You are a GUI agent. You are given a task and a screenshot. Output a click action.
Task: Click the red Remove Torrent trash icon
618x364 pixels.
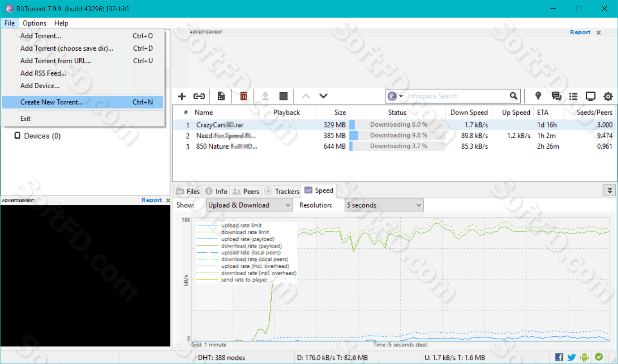click(x=244, y=96)
